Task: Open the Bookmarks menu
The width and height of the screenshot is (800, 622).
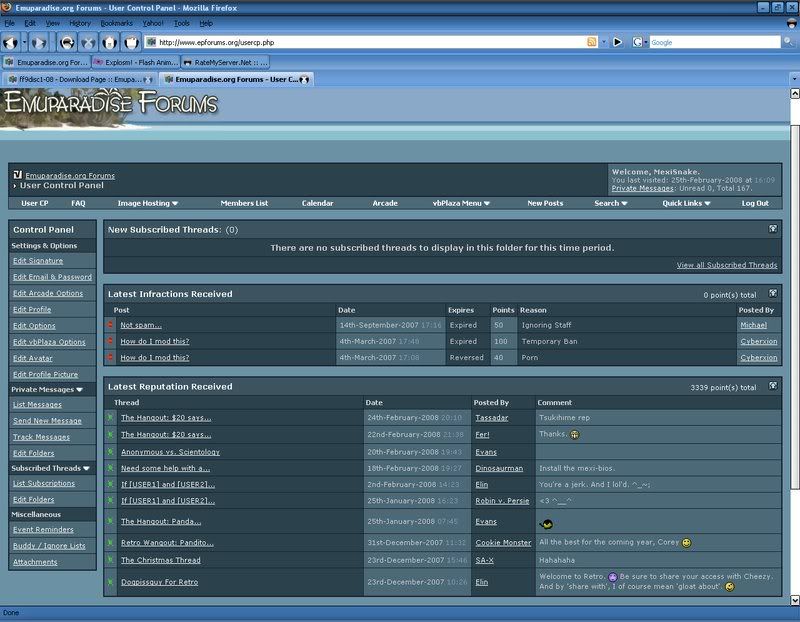Action: [116, 23]
